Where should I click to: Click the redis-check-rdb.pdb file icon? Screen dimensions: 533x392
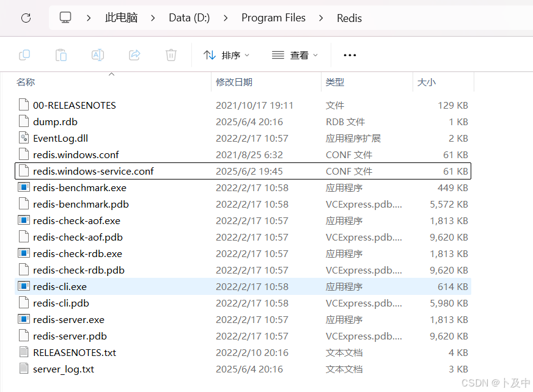[24, 269]
